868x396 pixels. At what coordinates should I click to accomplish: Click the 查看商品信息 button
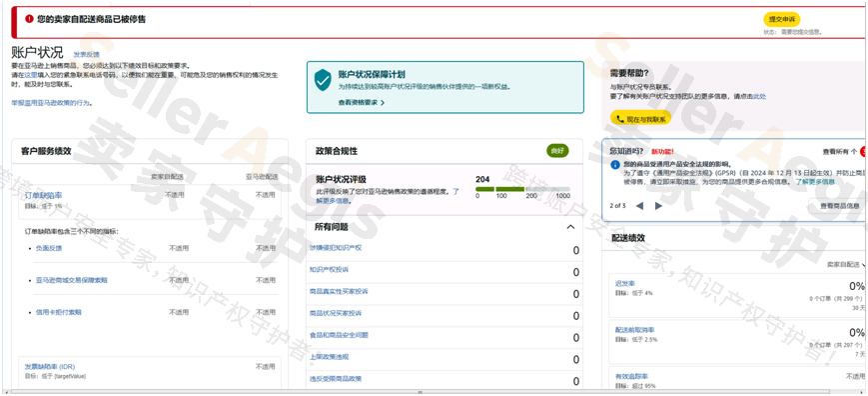(836, 206)
